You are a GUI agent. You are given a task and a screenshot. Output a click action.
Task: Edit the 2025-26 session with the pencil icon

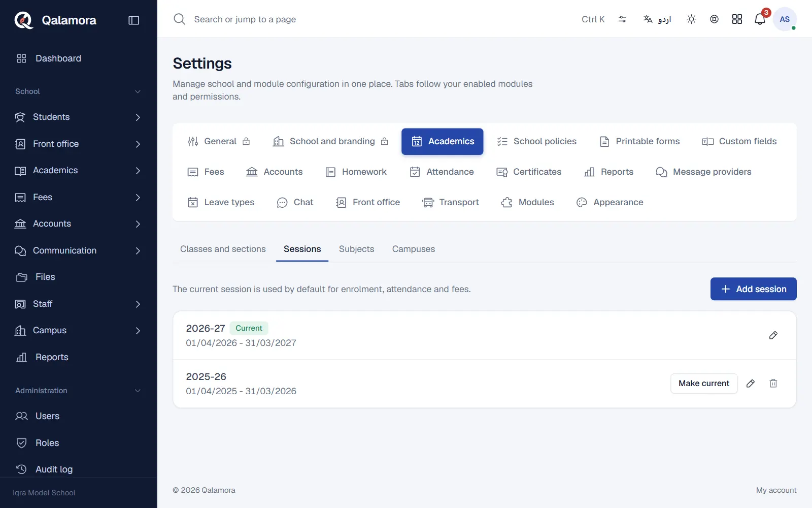[x=751, y=384]
